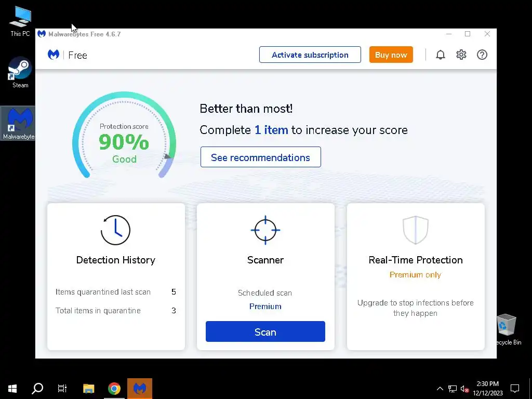
Task: Click Better than most! heading
Action: pyautogui.click(x=246, y=109)
